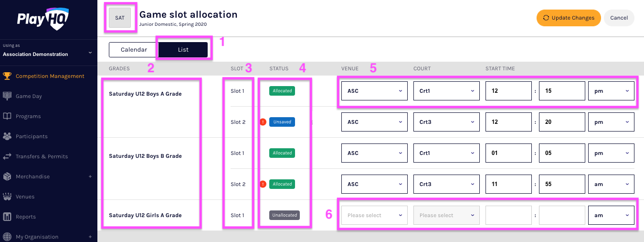Click the Transfers & Permits arrows icon

7,156
